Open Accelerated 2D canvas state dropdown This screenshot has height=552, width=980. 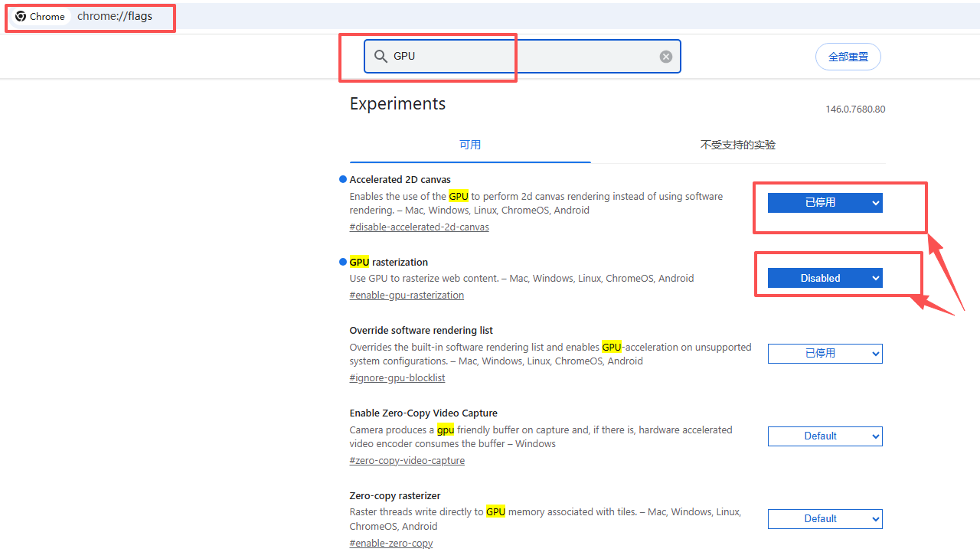[825, 203]
